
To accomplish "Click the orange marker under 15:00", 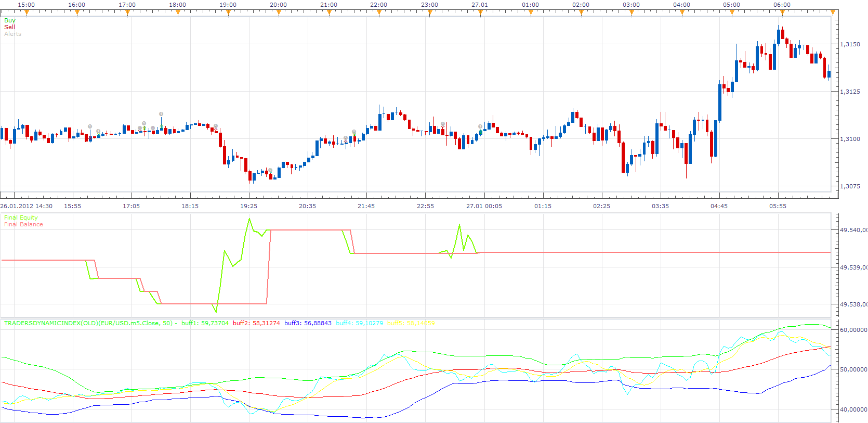I will pyautogui.click(x=27, y=13).
